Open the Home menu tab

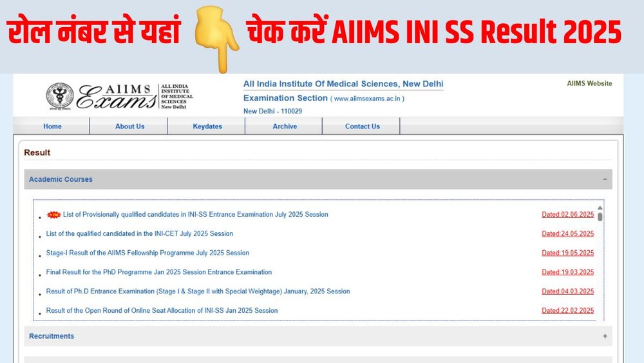coord(52,126)
